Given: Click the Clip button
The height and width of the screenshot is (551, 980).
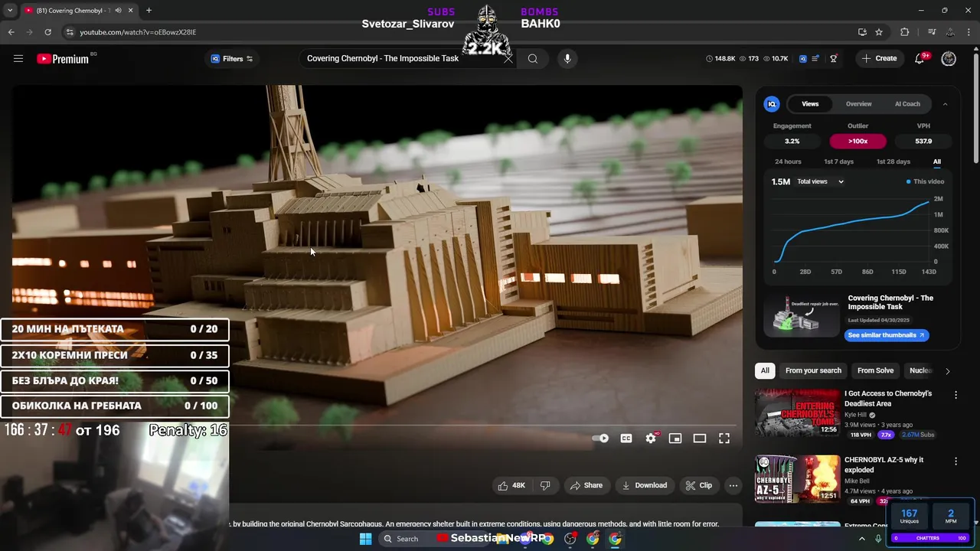Looking at the screenshot, I should pyautogui.click(x=699, y=485).
